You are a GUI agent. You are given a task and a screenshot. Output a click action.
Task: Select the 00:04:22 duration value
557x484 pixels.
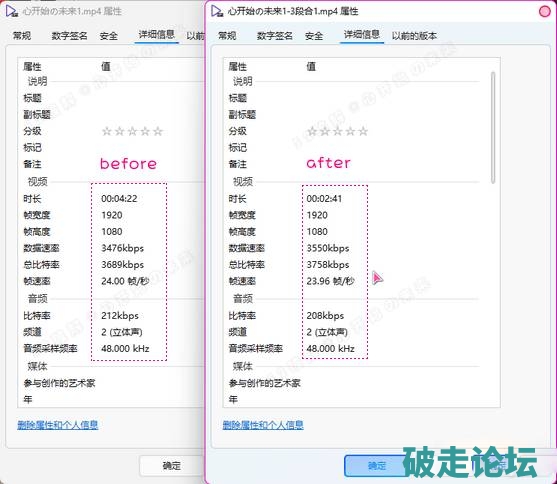point(119,199)
